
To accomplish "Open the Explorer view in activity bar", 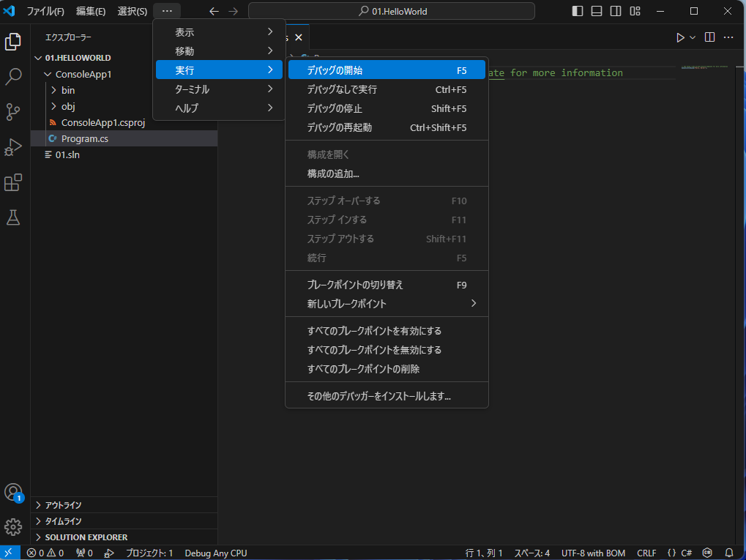I will pyautogui.click(x=13, y=42).
